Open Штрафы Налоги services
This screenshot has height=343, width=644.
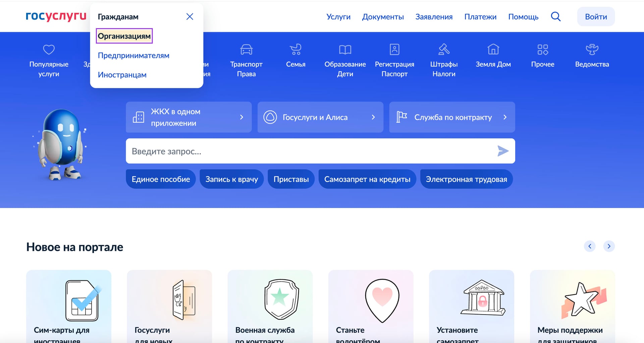click(x=443, y=50)
